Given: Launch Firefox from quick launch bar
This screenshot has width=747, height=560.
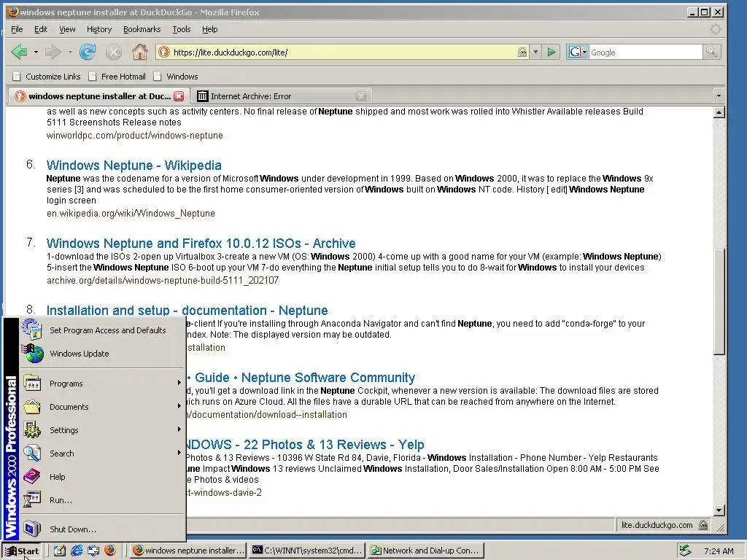Looking at the screenshot, I should (x=110, y=551).
